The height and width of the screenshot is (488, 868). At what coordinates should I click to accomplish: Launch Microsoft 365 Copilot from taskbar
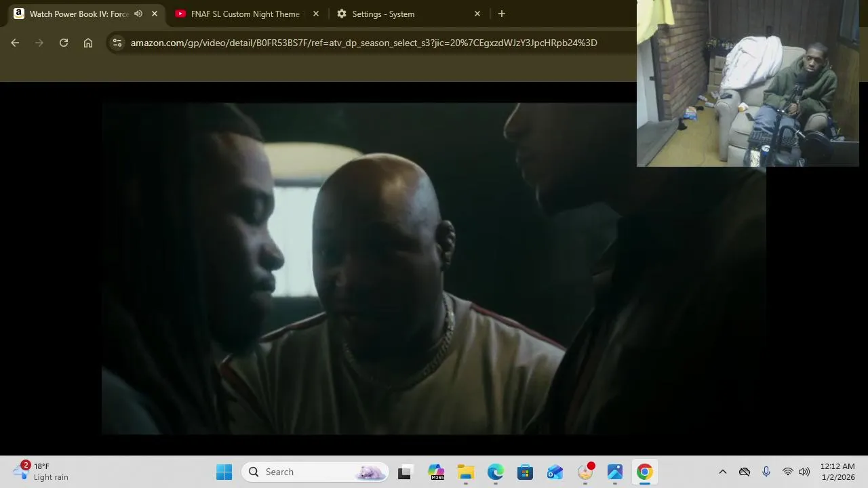pyautogui.click(x=436, y=472)
